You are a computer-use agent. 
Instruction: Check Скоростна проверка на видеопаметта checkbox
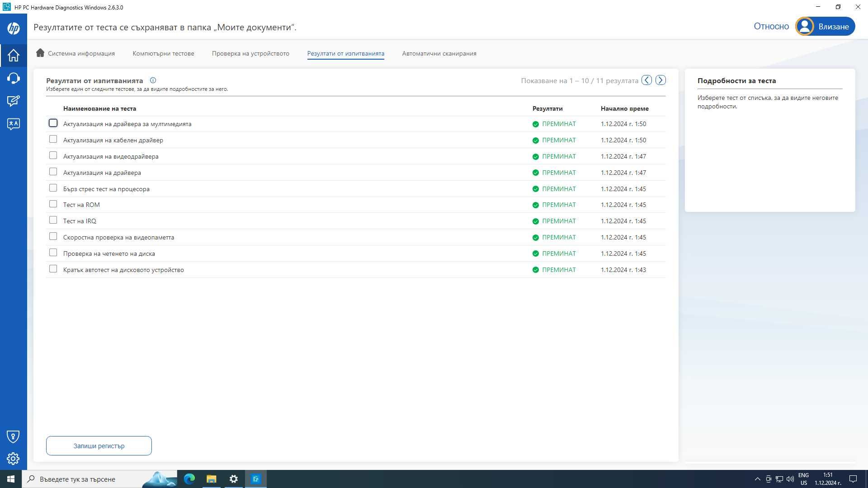pyautogui.click(x=53, y=236)
